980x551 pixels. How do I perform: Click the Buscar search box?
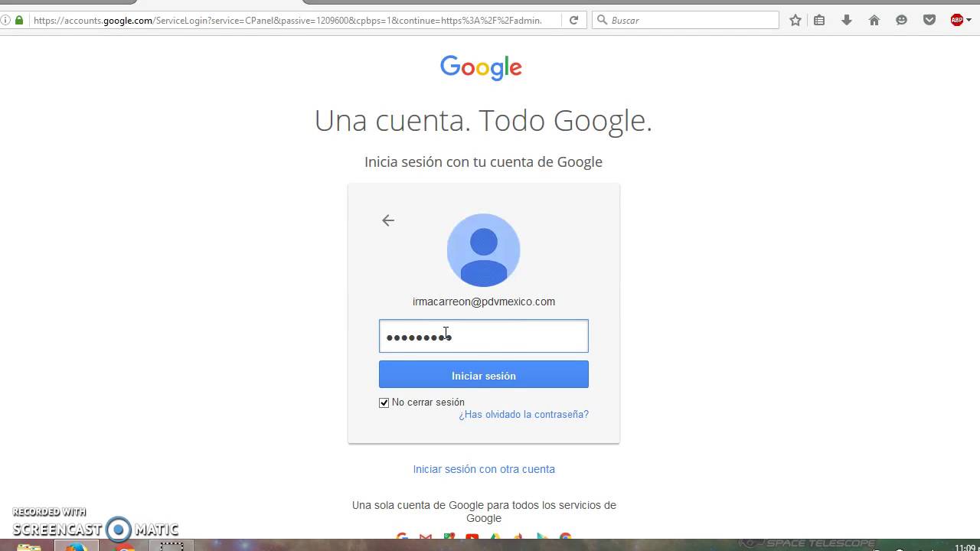[x=685, y=21]
